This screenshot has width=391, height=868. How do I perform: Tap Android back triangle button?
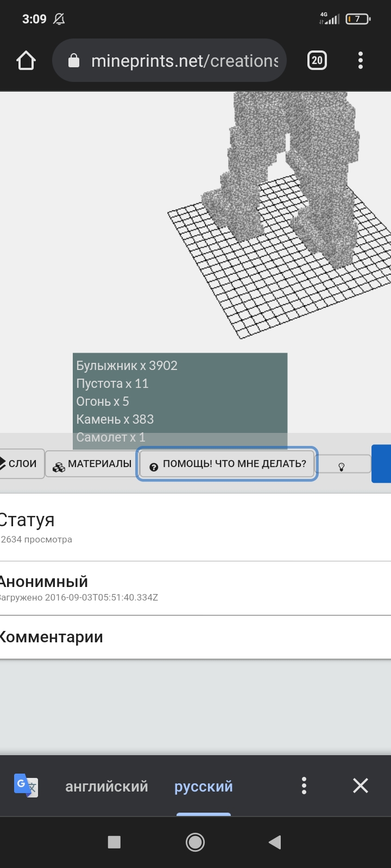[x=275, y=842]
